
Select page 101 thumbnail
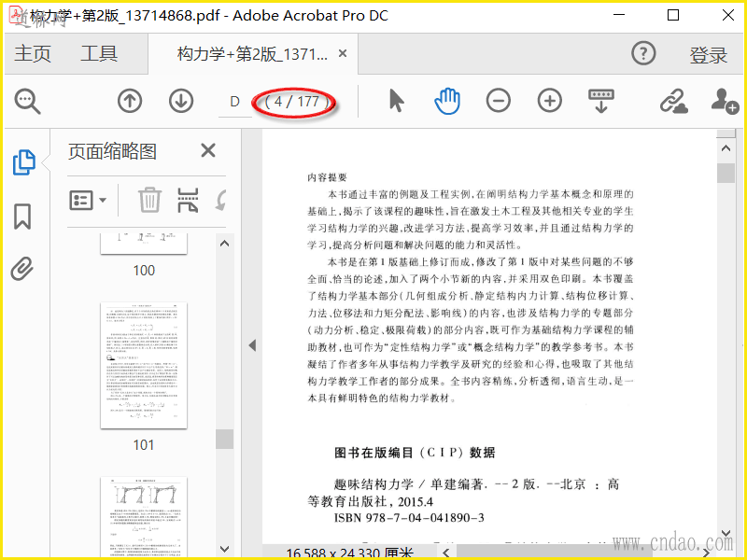(144, 366)
